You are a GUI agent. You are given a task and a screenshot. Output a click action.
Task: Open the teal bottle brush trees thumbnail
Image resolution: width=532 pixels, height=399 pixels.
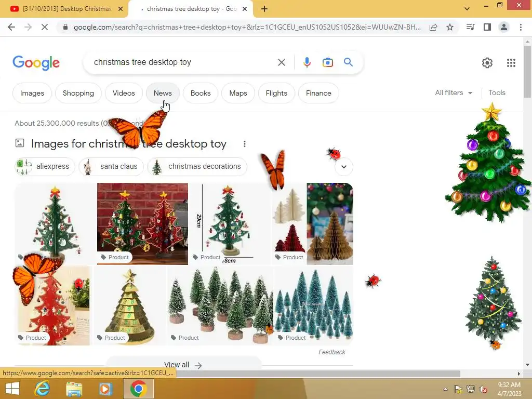point(313,306)
